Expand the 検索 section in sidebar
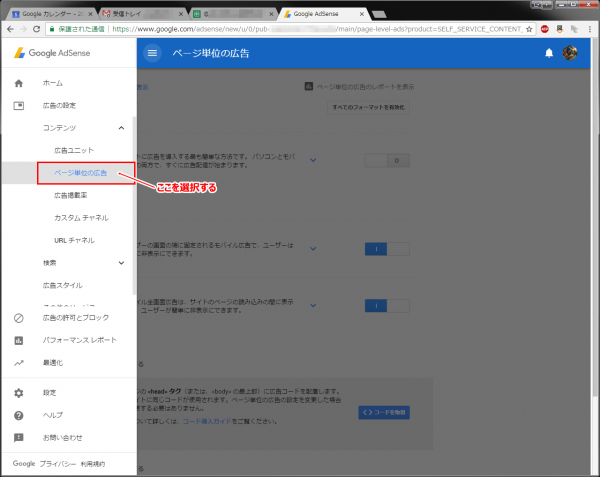 tap(121, 263)
